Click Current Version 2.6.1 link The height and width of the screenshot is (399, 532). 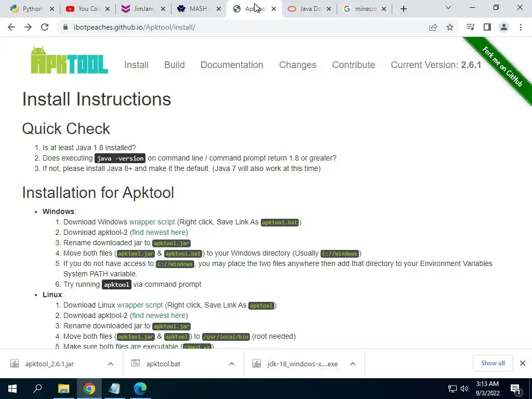coord(436,65)
